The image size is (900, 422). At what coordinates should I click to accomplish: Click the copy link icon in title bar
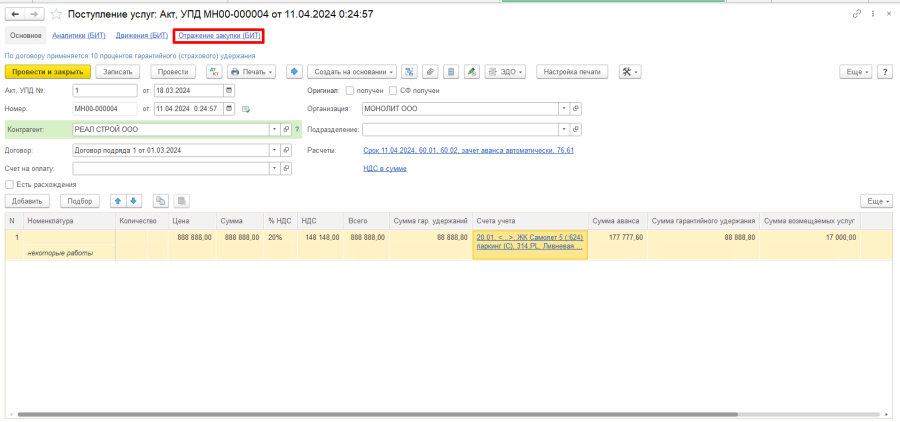(855, 14)
